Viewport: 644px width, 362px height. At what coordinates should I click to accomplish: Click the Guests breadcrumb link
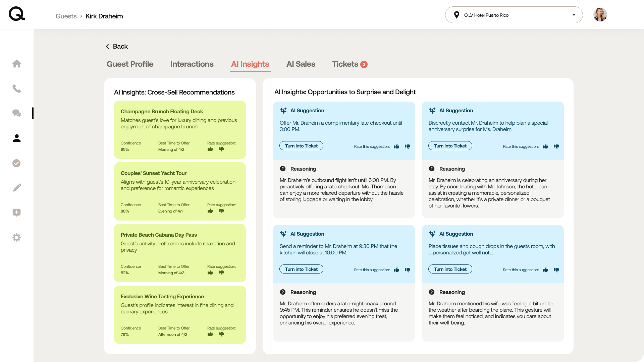[66, 16]
